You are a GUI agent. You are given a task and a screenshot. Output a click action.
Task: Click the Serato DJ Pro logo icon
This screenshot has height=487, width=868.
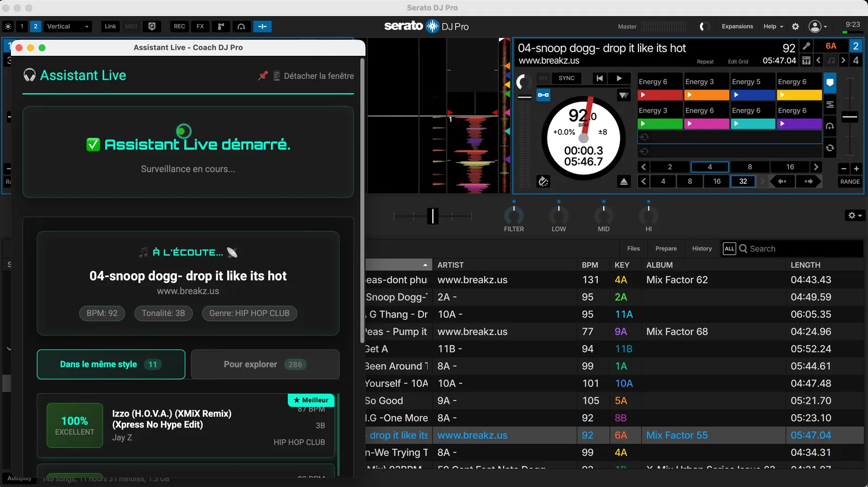432,26
